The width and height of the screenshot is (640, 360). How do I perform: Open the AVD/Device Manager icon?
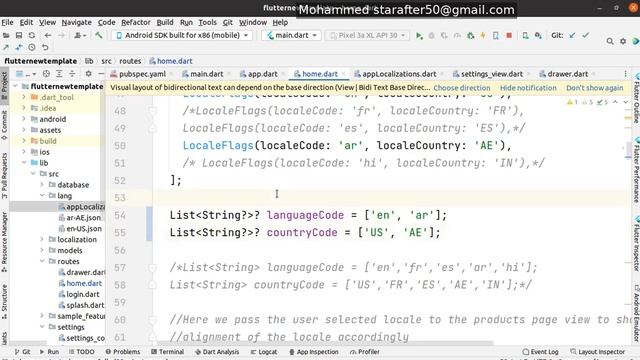(525, 36)
